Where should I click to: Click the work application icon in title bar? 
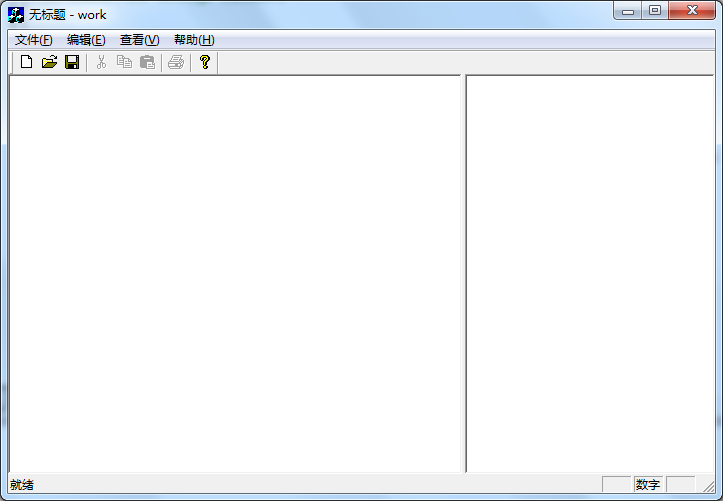click(16, 15)
